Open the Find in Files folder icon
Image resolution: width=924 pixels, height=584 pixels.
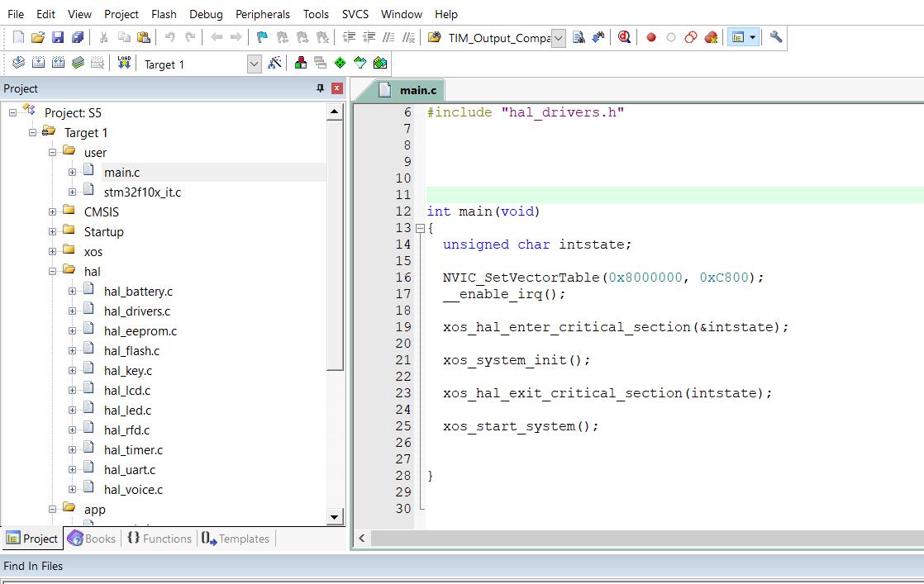tap(434, 38)
